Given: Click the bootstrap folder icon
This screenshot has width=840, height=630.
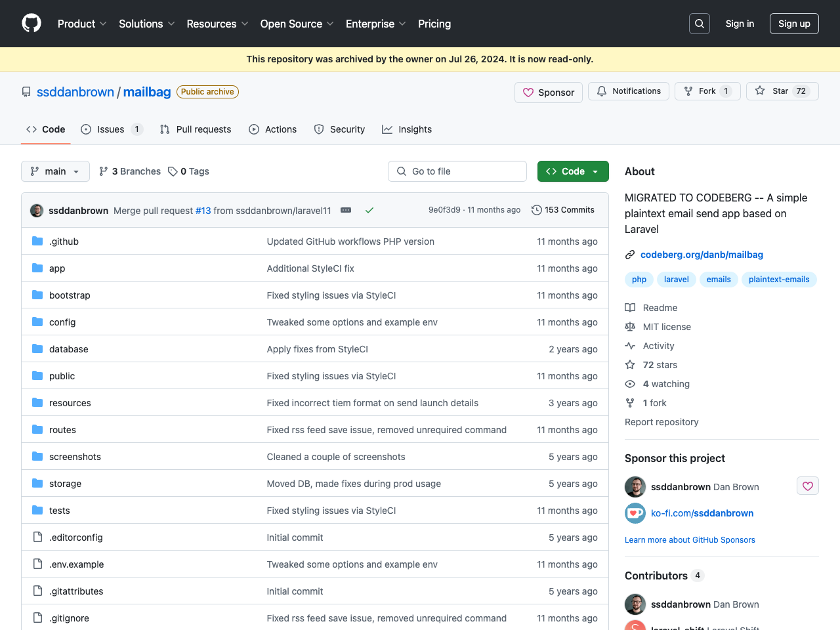Looking at the screenshot, I should (37, 295).
